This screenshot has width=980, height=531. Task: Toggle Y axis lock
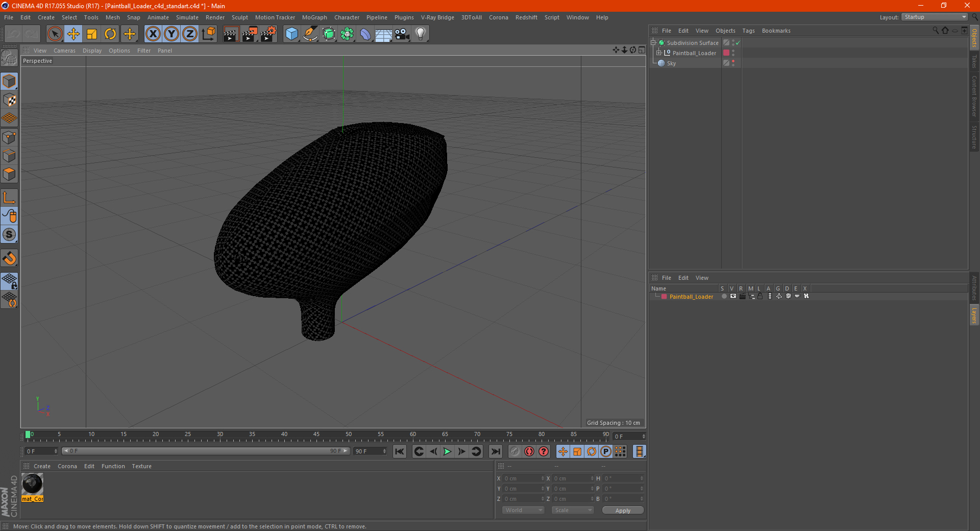pyautogui.click(x=171, y=34)
